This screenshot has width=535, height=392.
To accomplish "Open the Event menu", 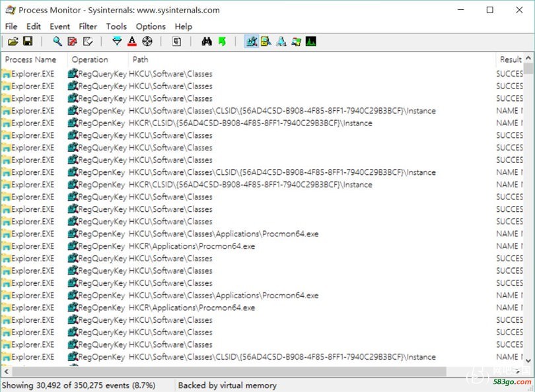I will [x=59, y=26].
